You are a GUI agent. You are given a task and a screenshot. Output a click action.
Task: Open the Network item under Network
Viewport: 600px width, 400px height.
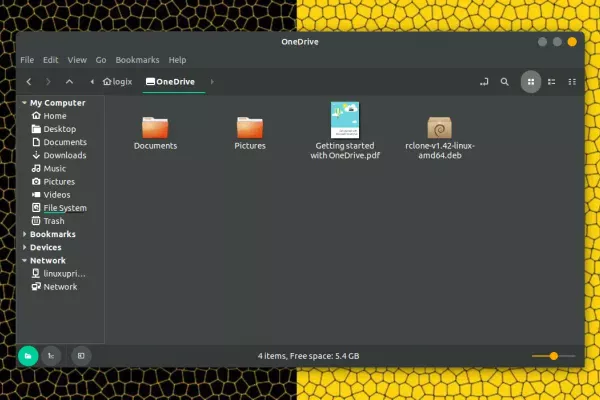pyautogui.click(x=55, y=287)
